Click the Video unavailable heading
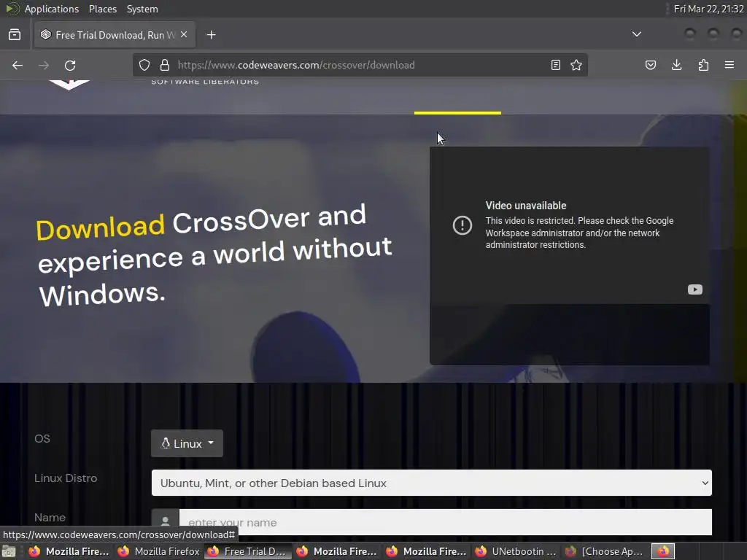Image resolution: width=747 pixels, height=560 pixels. pyautogui.click(x=526, y=206)
